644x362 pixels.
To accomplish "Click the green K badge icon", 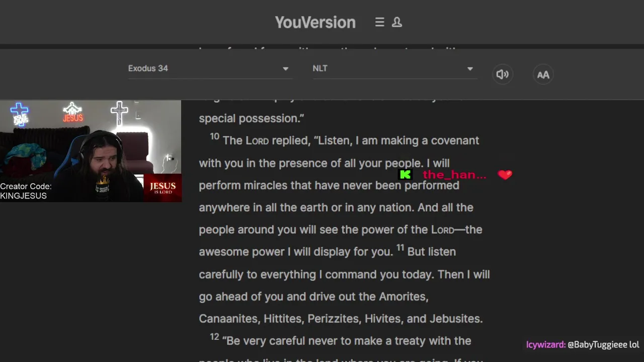I will pos(405,174).
